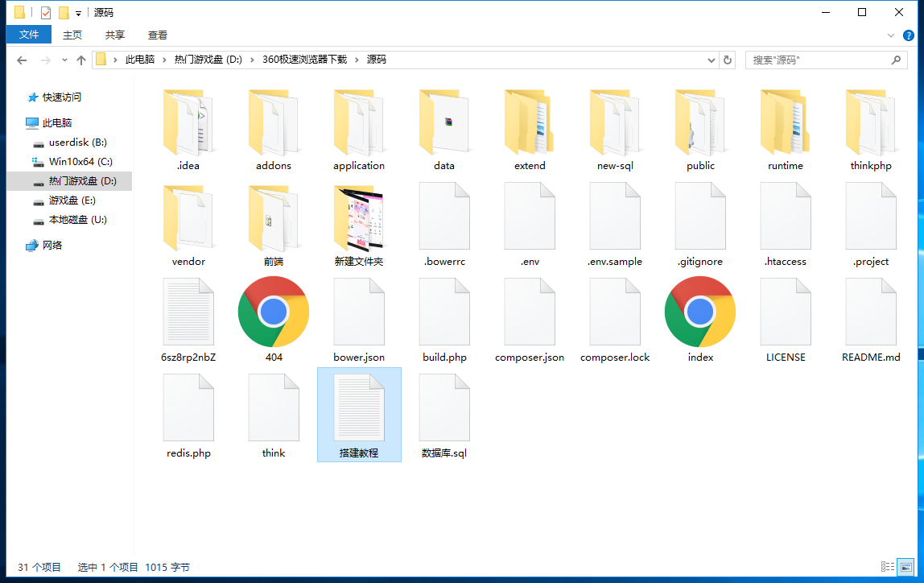This screenshot has width=924, height=583.
Task: Open the 文件 menu tab
Action: (29, 35)
